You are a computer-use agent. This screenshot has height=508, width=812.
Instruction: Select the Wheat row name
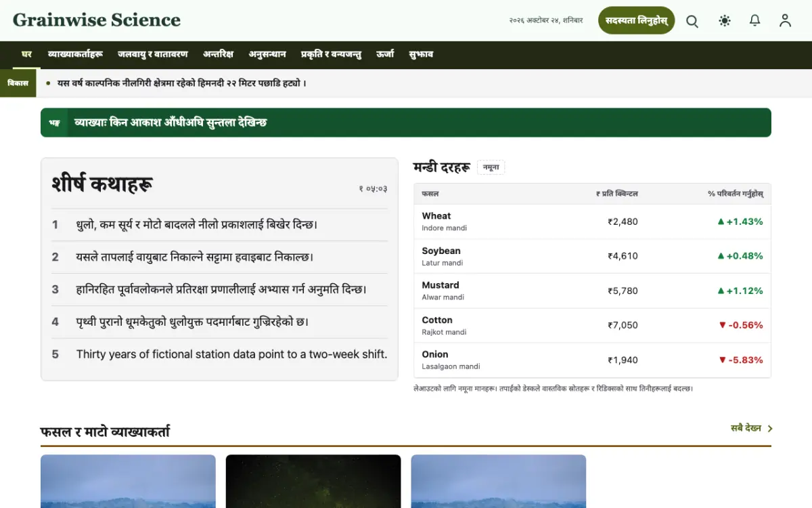pos(436,216)
